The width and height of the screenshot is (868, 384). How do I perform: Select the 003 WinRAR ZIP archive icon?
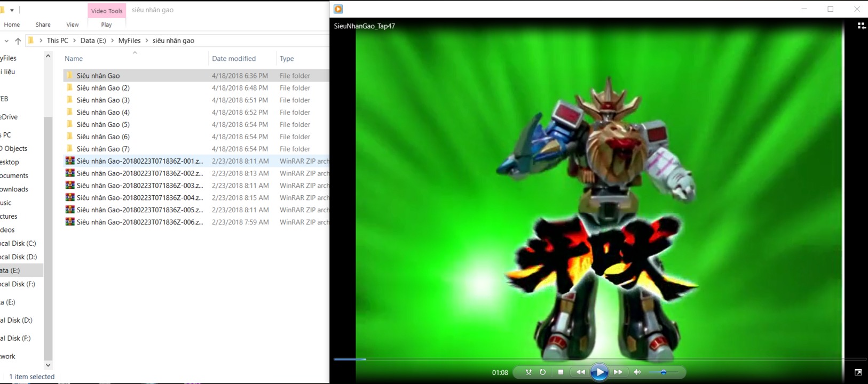pyautogui.click(x=70, y=185)
